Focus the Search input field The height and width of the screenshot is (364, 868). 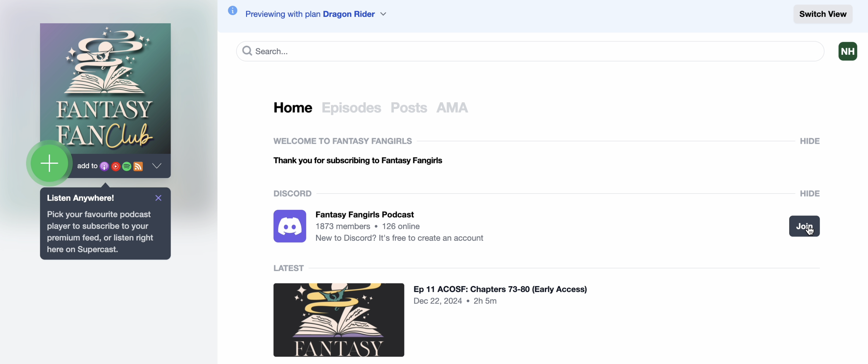[530, 51]
